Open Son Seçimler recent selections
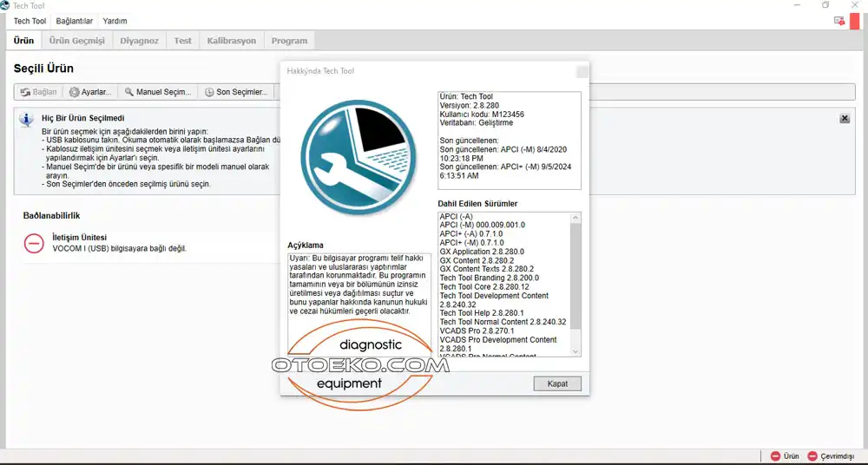This screenshot has height=465, width=868. [x=235, y=92]
